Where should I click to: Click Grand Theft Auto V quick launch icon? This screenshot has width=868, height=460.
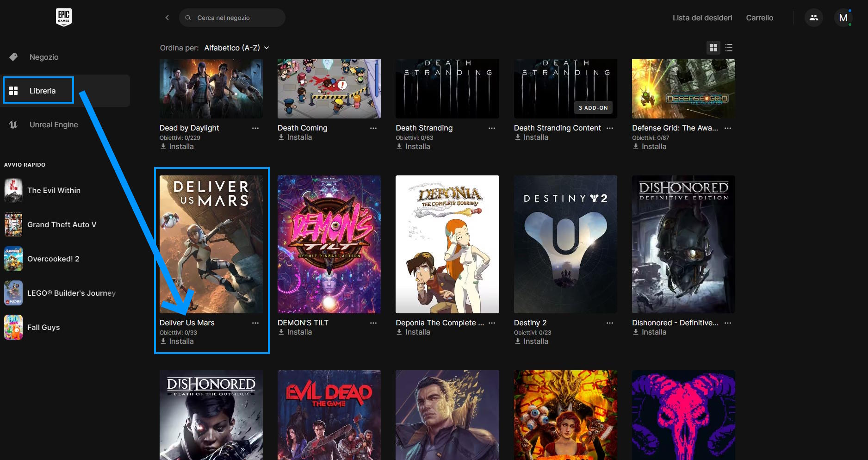(13, 224)
